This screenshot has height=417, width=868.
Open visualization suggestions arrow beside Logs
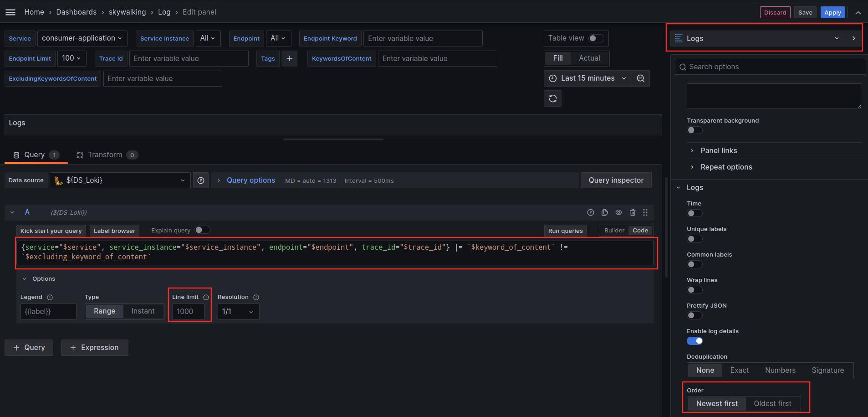[x=853, y=38]
